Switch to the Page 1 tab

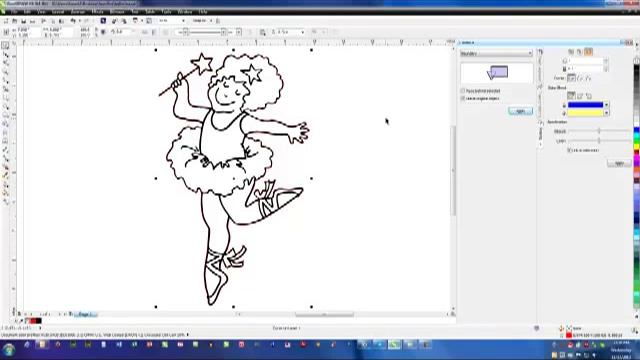86,314
